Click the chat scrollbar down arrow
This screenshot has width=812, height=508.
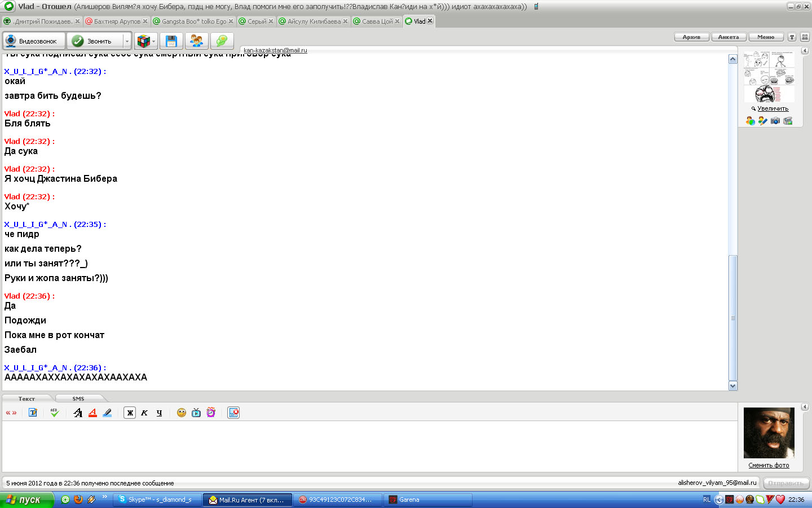tap(733, 386)
